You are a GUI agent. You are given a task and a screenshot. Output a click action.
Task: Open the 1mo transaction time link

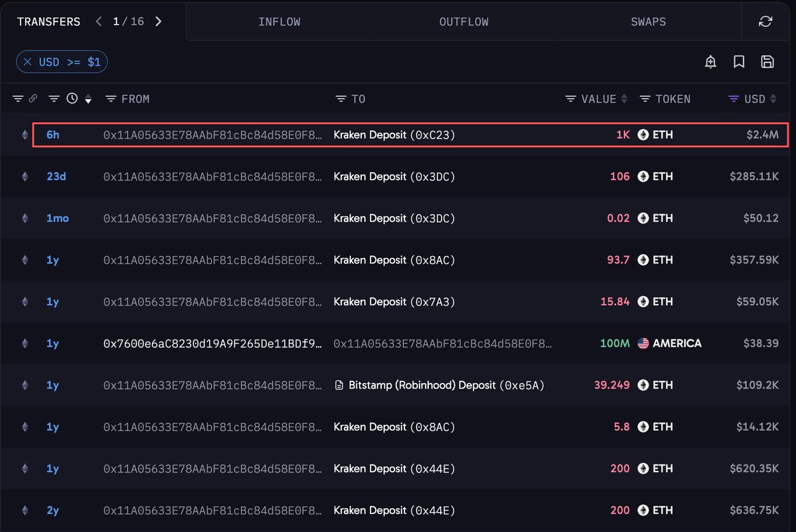coord(57,218)
